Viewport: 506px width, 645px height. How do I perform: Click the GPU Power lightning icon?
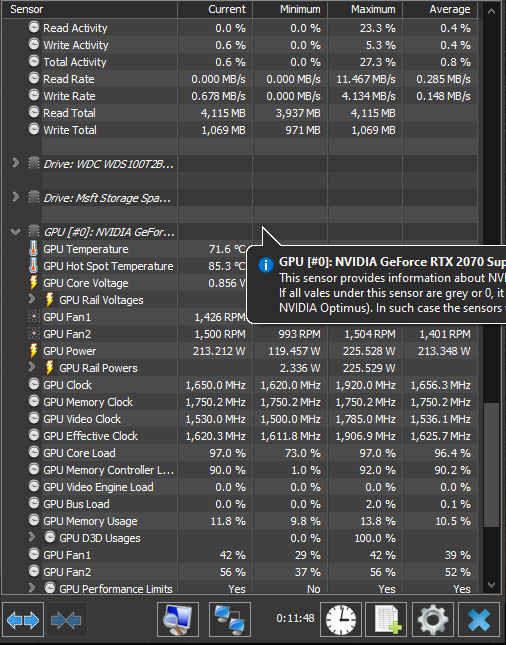point(33,351)
